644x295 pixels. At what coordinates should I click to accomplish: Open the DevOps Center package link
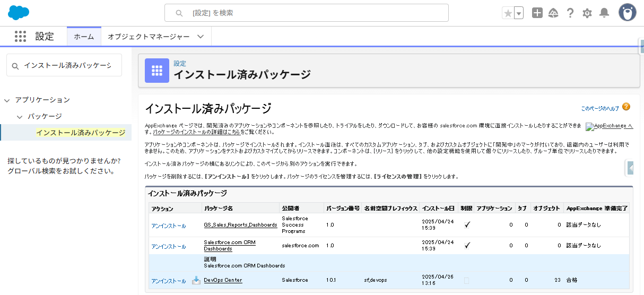tap(223, 280)
